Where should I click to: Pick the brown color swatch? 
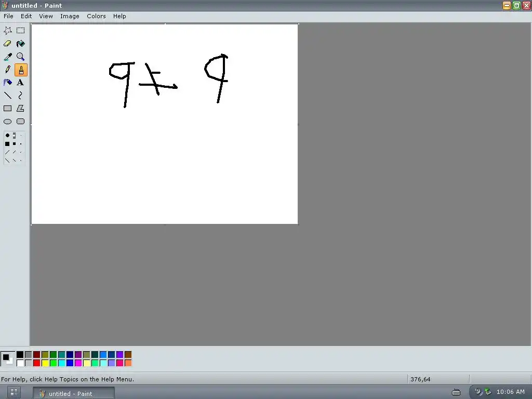(x=128, y=355)
